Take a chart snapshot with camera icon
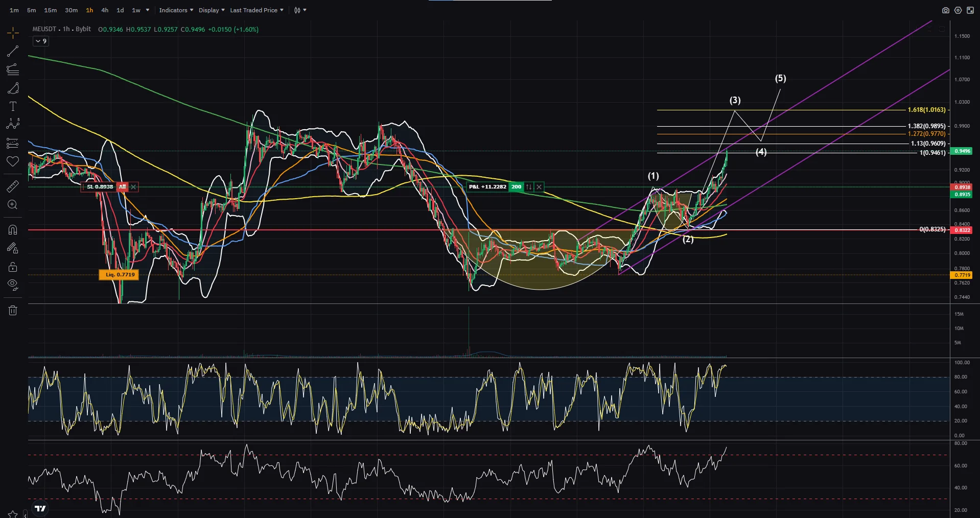This screenshot has width=980, height=518. [945, 10]
